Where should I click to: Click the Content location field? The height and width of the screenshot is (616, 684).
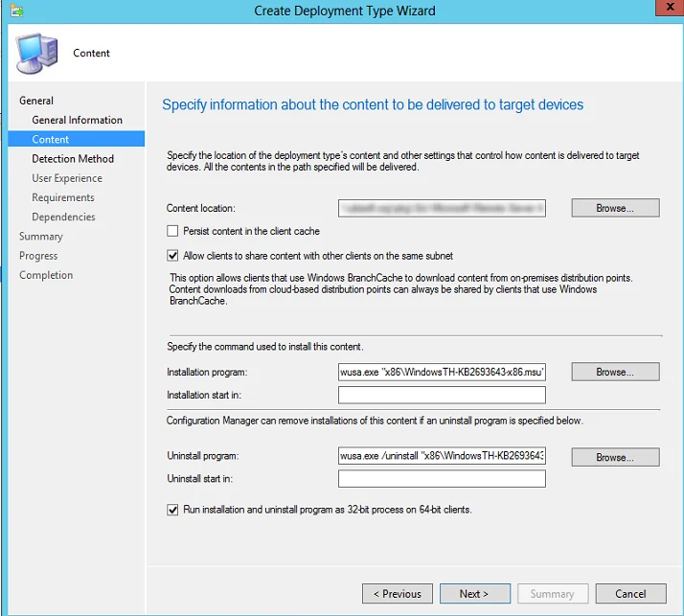tap(442, 208)
